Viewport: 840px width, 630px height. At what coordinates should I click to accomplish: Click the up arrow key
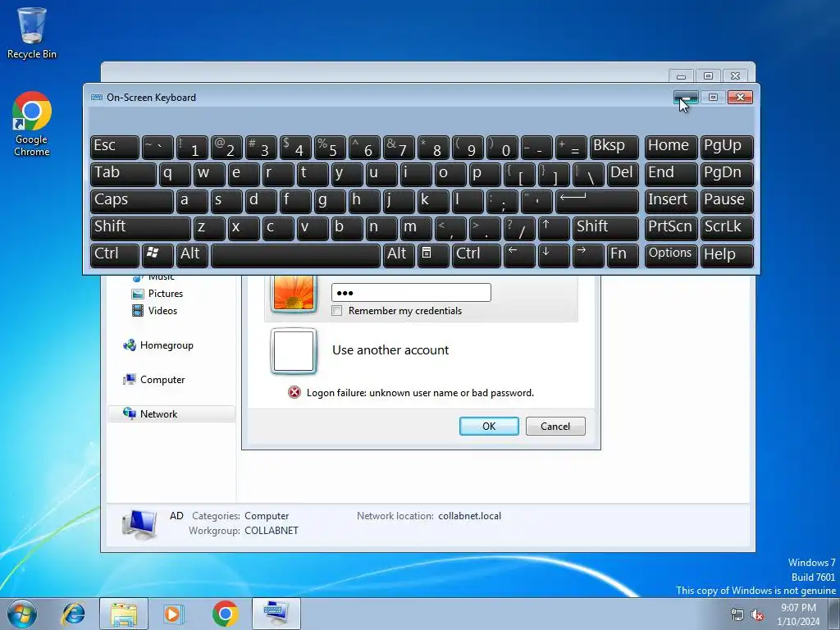554,229
